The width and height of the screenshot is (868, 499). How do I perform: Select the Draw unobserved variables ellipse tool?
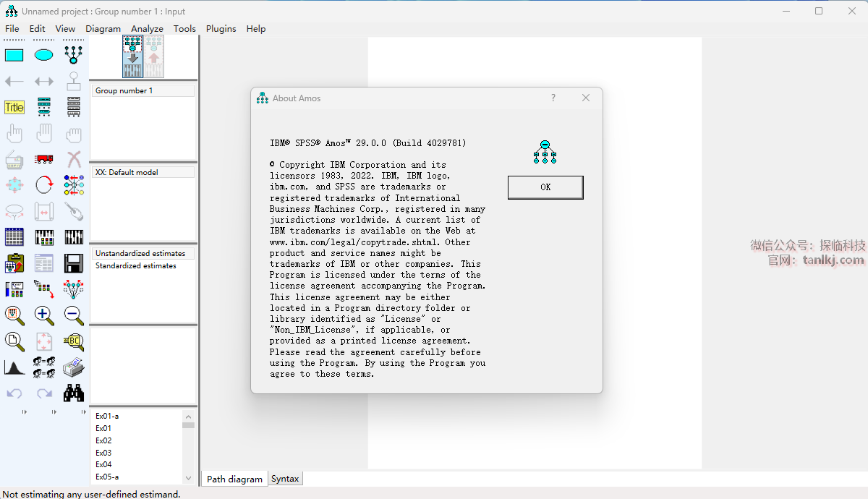point(44,55)
